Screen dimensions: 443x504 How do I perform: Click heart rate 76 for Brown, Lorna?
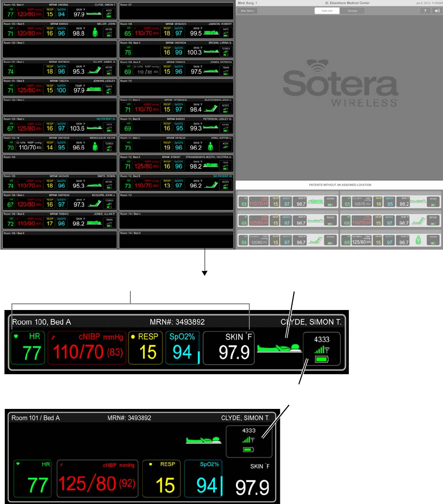pyautogui.click(x=128, y=52)
